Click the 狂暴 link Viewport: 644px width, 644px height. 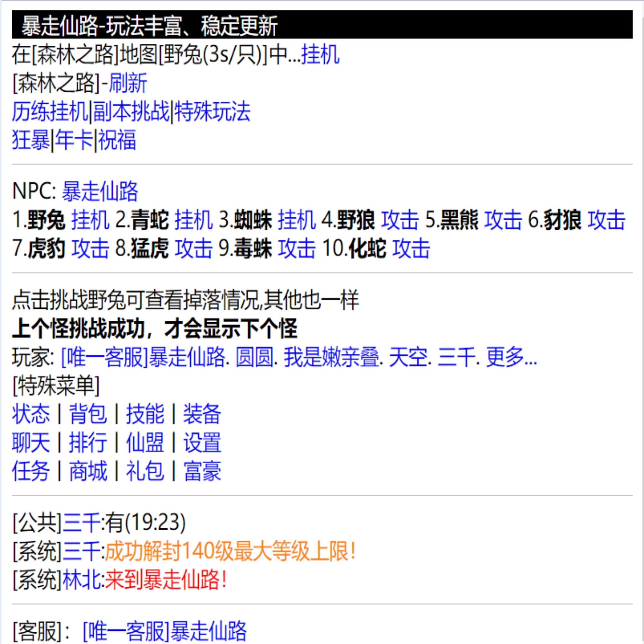[31, 140]
